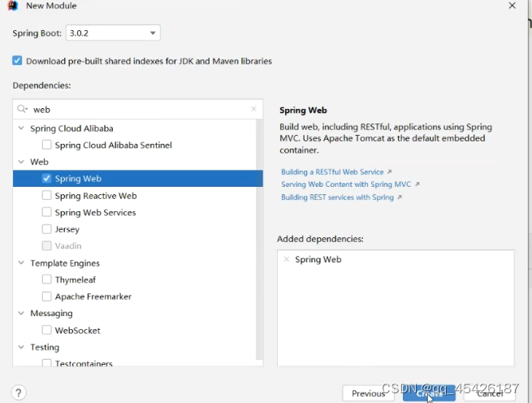Screen dimensions: 532x403
Task: Close the New Module dialog
Action: point(513,6)
